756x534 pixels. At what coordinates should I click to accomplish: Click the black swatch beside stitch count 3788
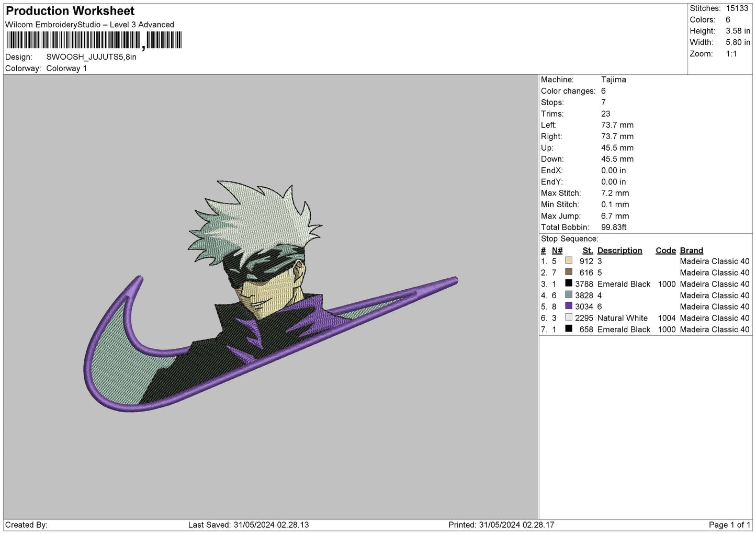click(569, 283)
